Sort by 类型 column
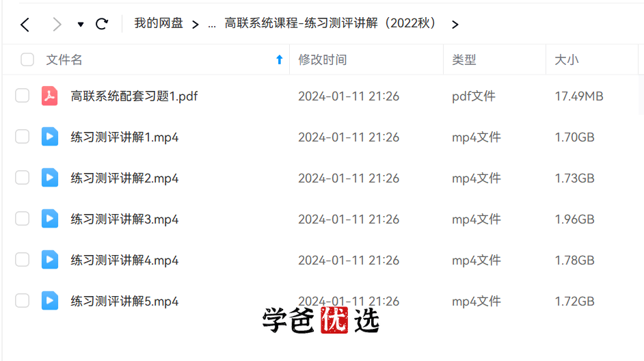Viewport: 644px width, 361px height. point(464,60)
